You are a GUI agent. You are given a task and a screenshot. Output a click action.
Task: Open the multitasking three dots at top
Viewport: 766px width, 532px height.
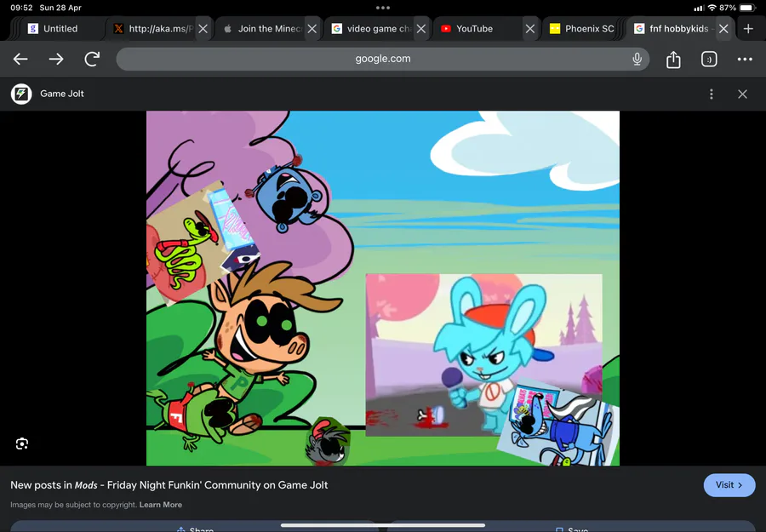point(383,8)
